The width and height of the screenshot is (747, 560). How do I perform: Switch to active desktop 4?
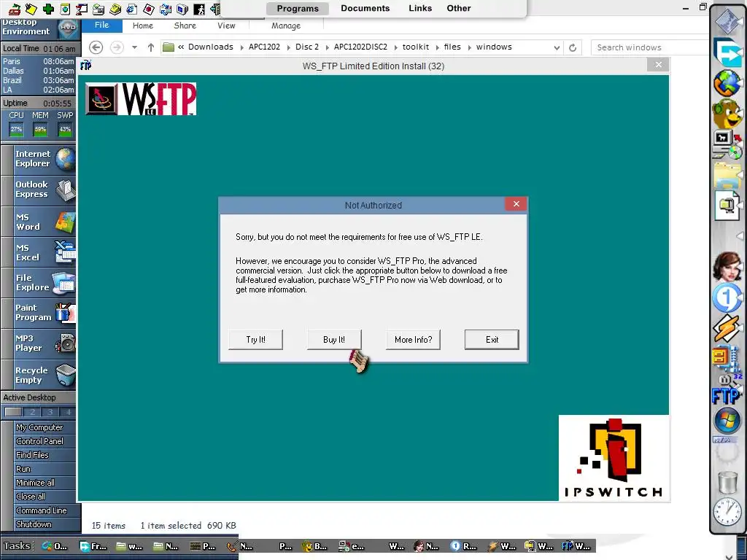point(68,412)
